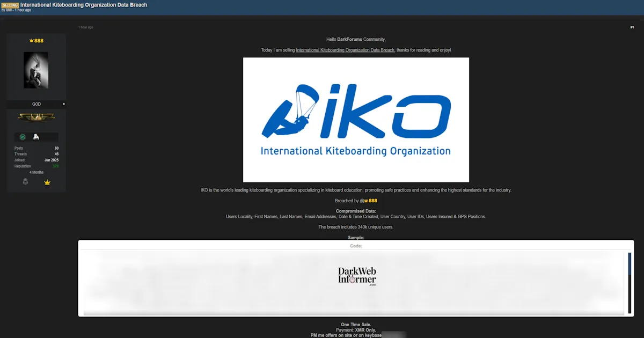Open poster 888's avatar photo
Viewport: 644px width, 338px height.
[36, 70]
